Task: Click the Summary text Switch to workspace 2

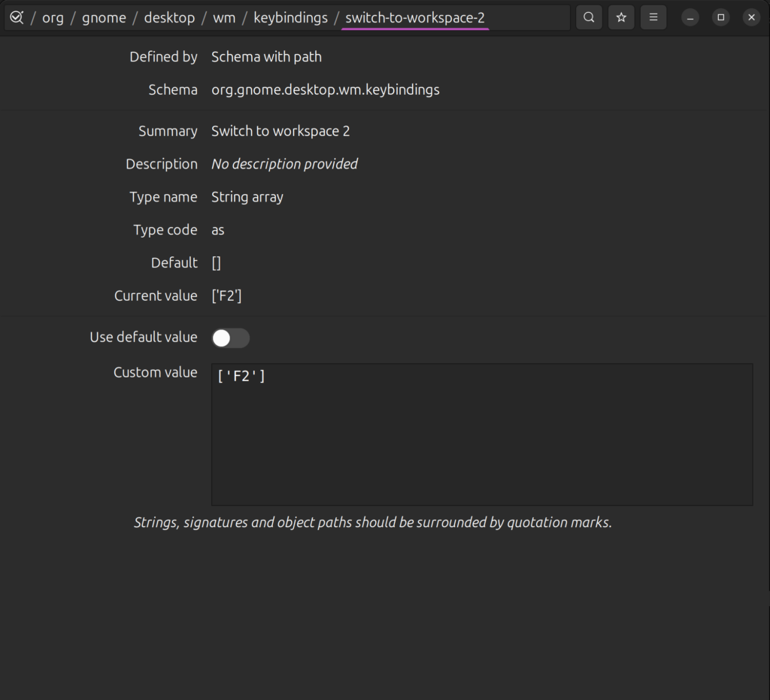Action: pos(280,132)
